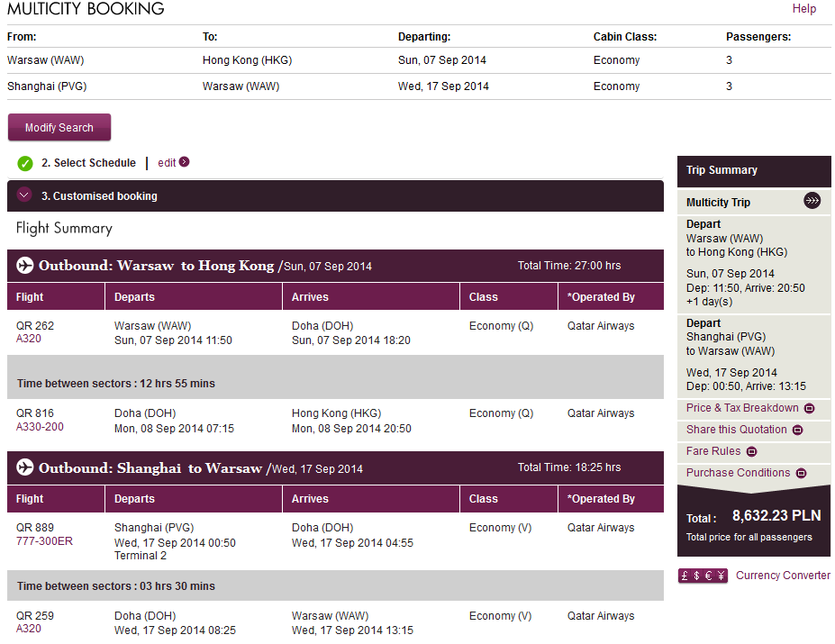Click the arrow icon next to edit
The height and width of the screenshot is (644, 835).
(185, 162)
